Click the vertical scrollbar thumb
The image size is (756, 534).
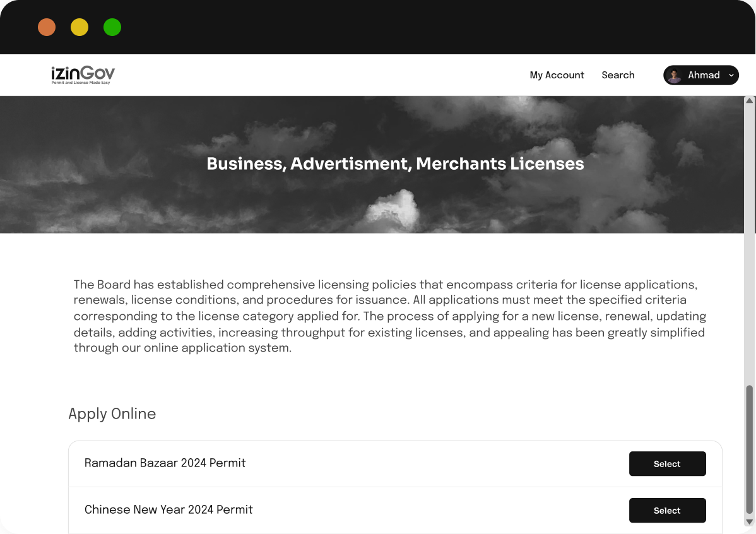749,449
